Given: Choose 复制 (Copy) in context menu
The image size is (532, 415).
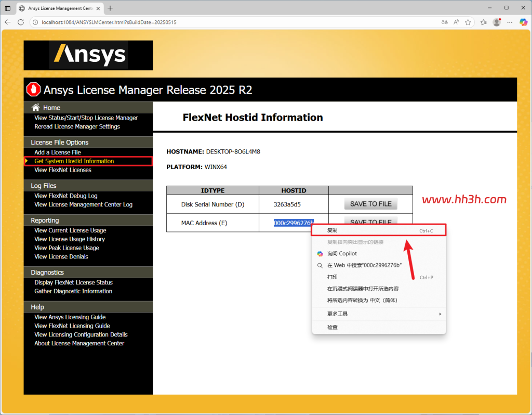Looking at the screenshot, I should [379, 230].
